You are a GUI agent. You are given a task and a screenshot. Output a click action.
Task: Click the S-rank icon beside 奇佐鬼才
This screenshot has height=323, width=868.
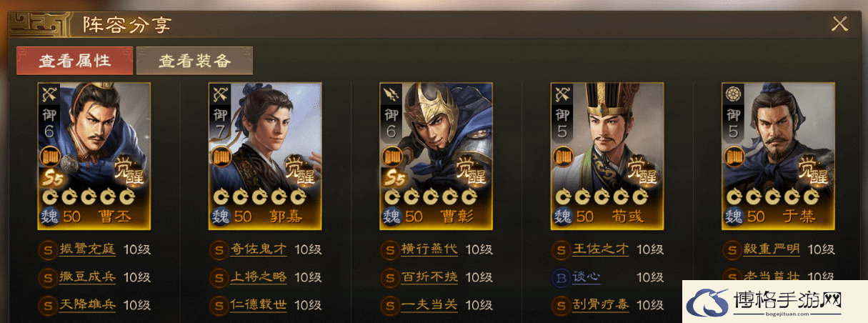tap(218, 250)
